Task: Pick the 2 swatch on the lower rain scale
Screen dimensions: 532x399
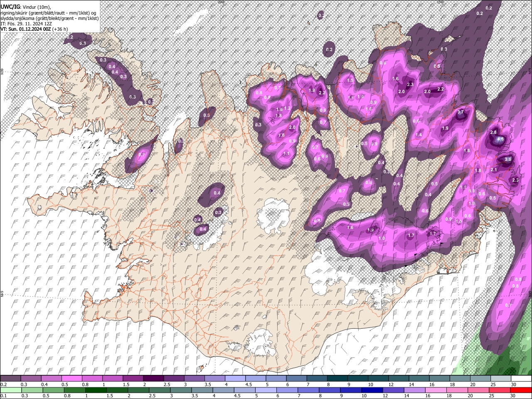Action: pos(139,390)
